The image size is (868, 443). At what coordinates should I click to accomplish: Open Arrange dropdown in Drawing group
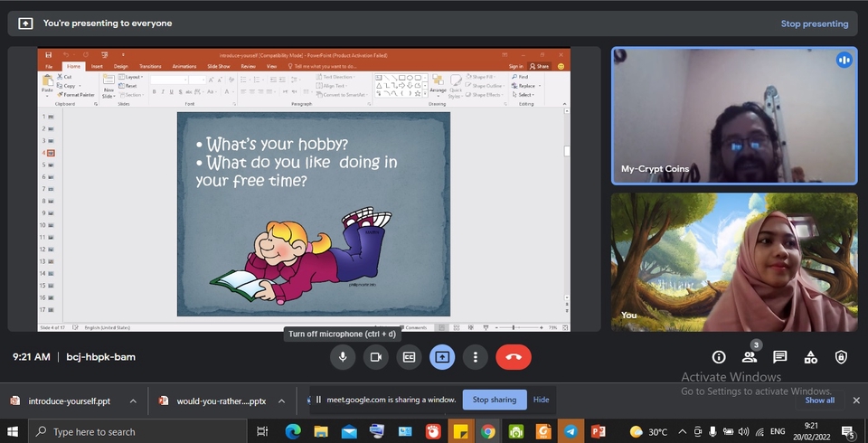[x=438, y=85]
